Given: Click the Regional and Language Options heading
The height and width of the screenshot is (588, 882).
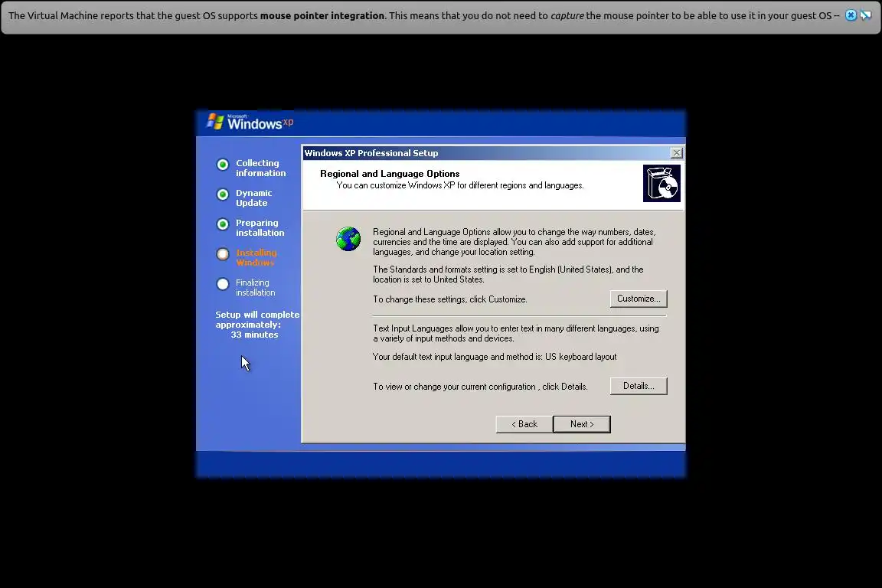Looking at the screenshot, I should 390,174.
